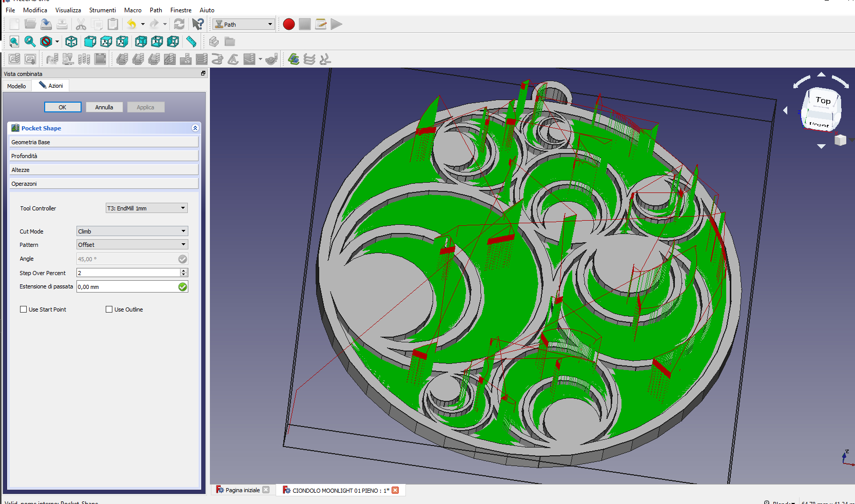855x504 pixels.
Task: Open the Visualizza menu
Action: [68, 10]
